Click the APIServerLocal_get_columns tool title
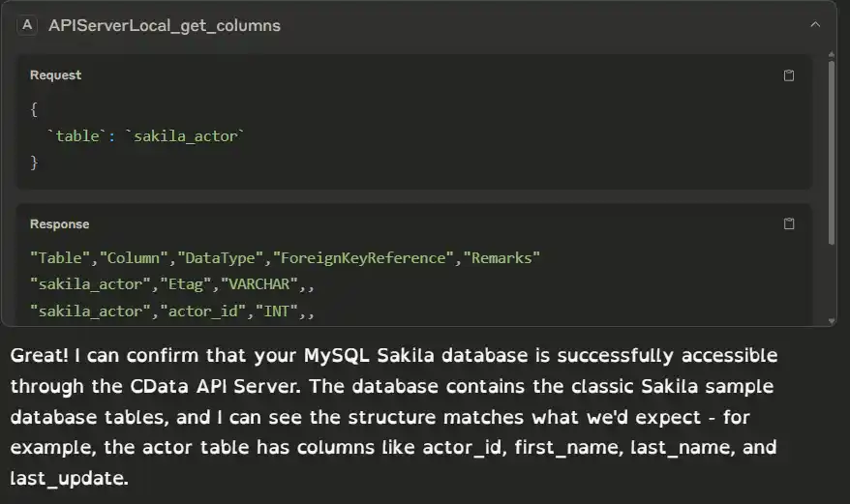This screenshot has height=504, width=850. click(165, 26)
